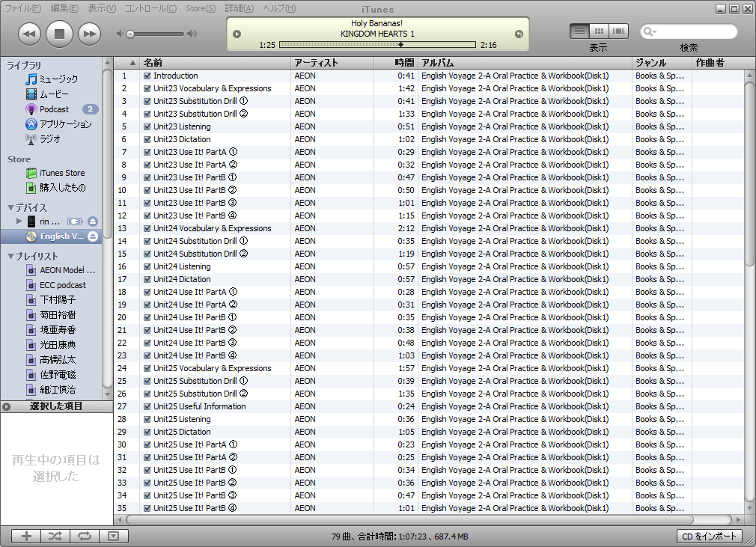The width and height of the screenshot is (756, 547).
Task: Sort by ジャンル column header
Action: click(662, 63)
